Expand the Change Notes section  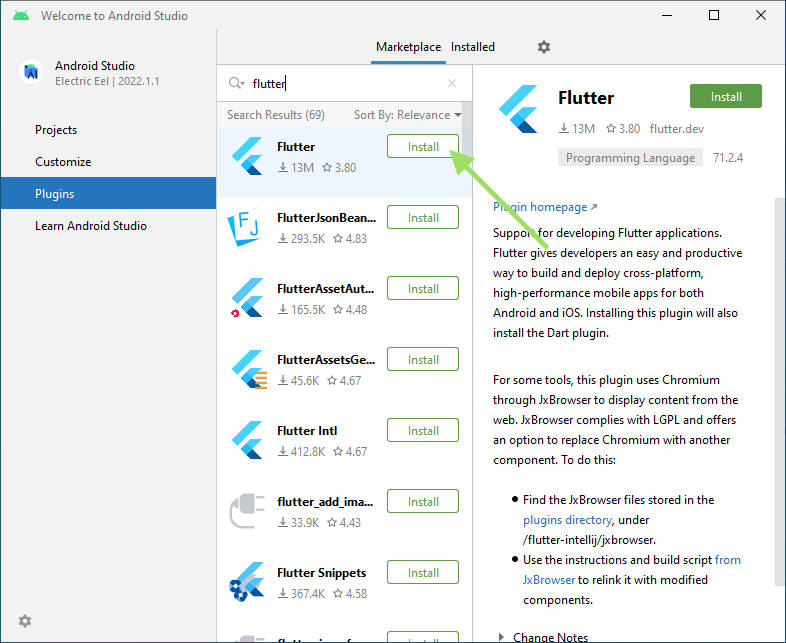coord(501,637)
